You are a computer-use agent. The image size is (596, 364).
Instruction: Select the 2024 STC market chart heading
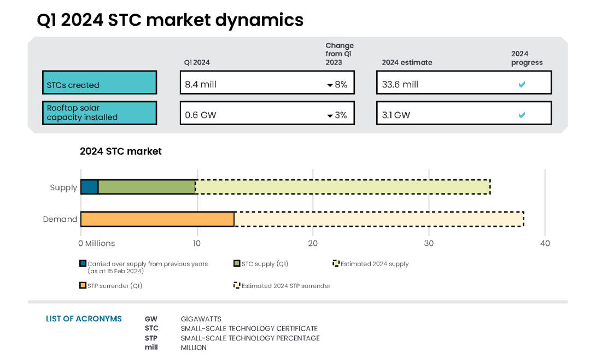click(x=120, y=151)
